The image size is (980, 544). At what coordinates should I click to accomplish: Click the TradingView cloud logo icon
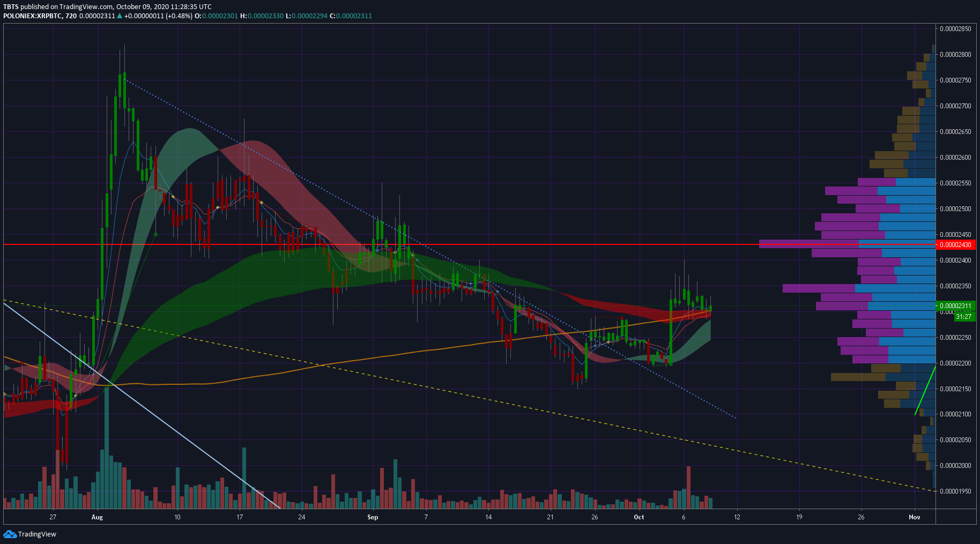point(10,534)
